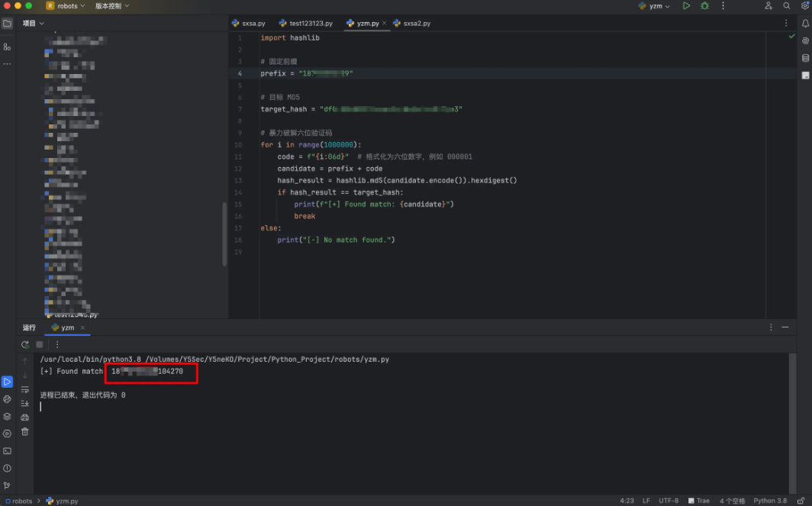The width and height of the screenshot is (812, 506).
Task: Clear run output with trash icon
Action: pos(25,431)
